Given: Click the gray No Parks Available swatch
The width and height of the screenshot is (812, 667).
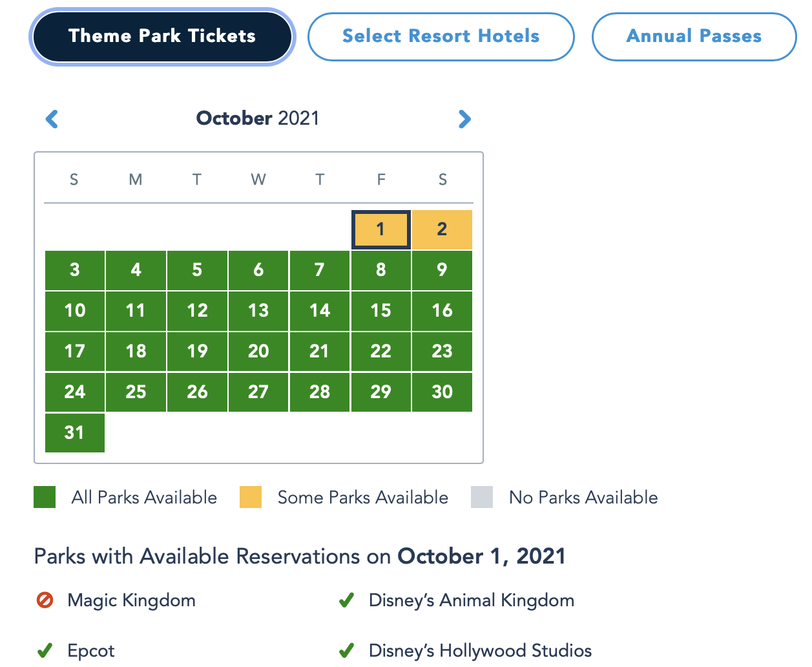Looking at the screenshot, I should click(482, 497).
